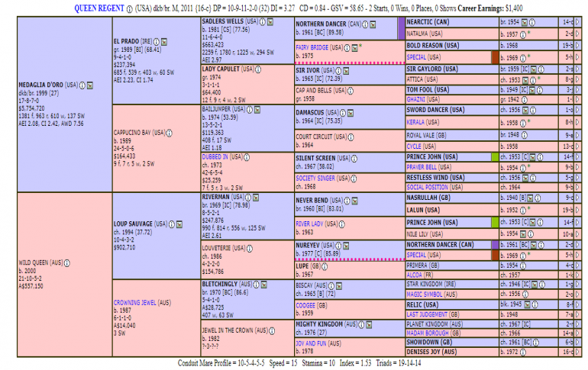Open the info icon next to Riverman
Screen dimensions: 588x370
248,198
